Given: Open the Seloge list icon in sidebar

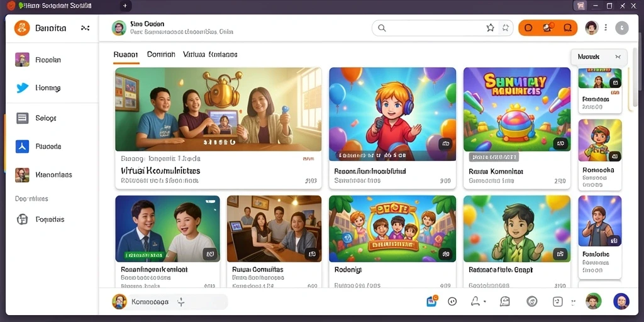Looking at the screenshot, I should [22, 118].
